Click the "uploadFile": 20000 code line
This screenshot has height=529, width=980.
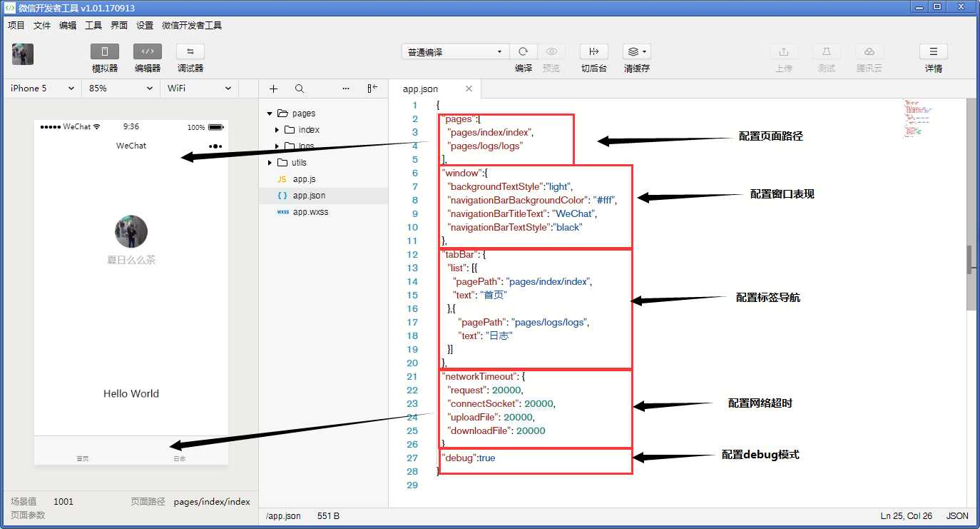coord(491,417)
